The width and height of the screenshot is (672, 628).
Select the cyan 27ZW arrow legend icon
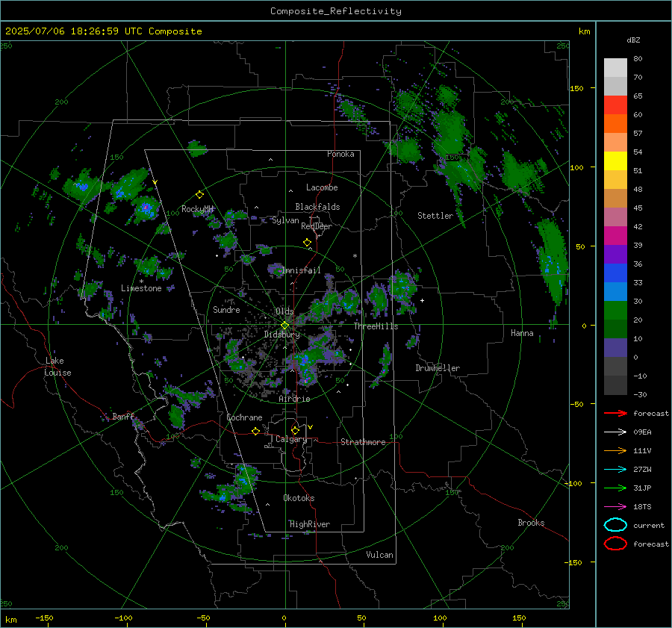point(615,470)
